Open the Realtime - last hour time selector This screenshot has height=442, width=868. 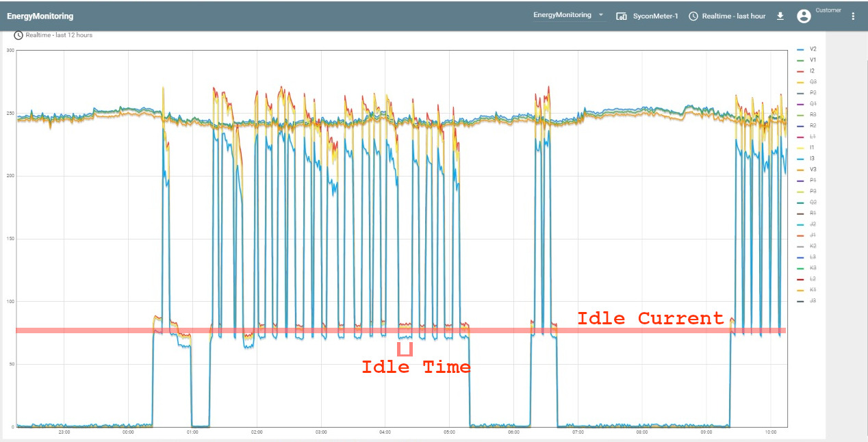733,16
